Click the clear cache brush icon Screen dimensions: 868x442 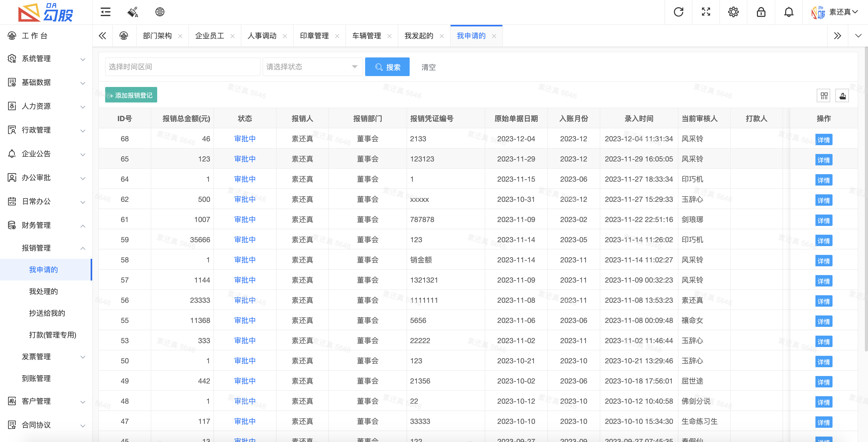tap(133, 12)
